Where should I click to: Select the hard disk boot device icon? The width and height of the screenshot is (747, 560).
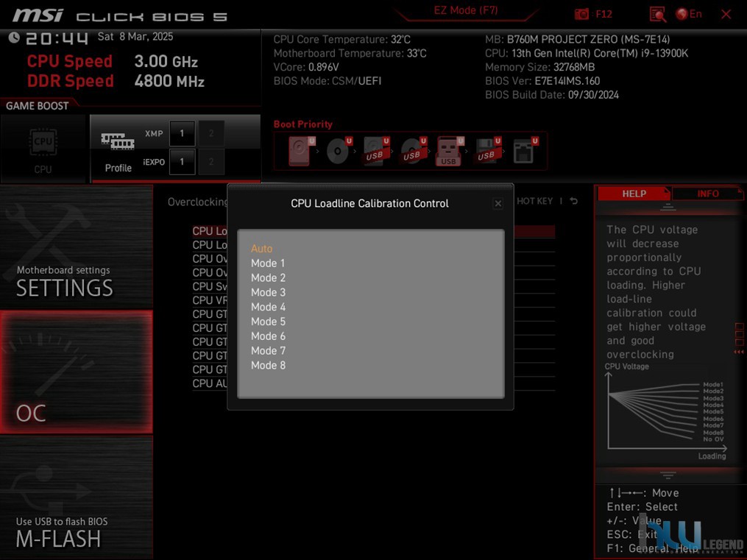coord(302,151)
